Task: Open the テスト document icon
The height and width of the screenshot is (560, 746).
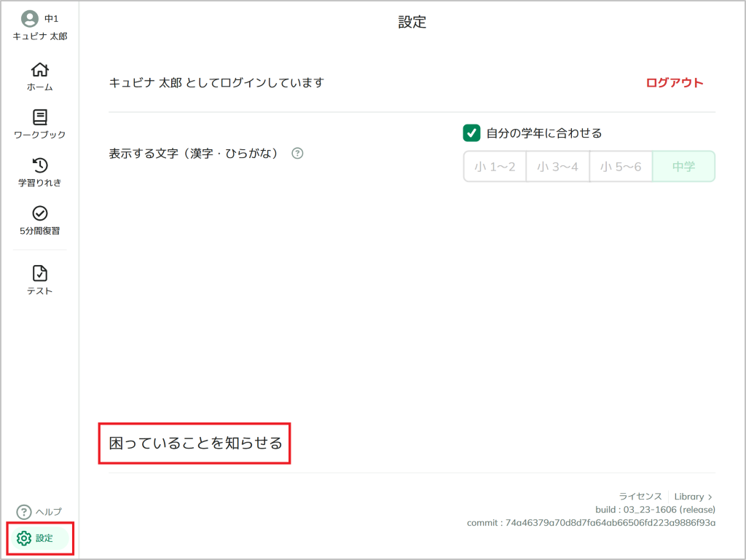Action: (40, 273)
